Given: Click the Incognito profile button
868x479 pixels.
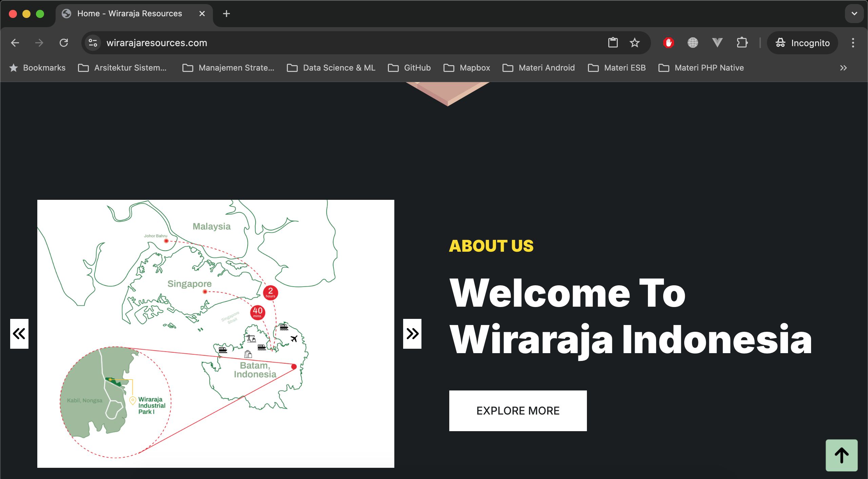Looking at the screenshot, I should coord(802,43).
